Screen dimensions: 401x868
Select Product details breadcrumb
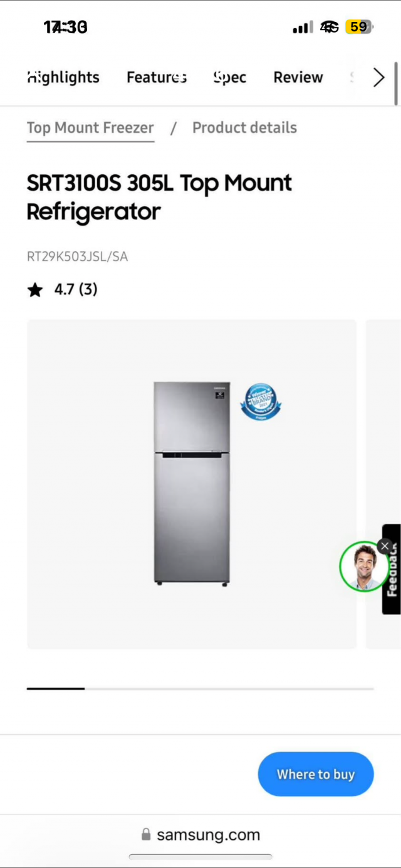[x=244, y=128]
